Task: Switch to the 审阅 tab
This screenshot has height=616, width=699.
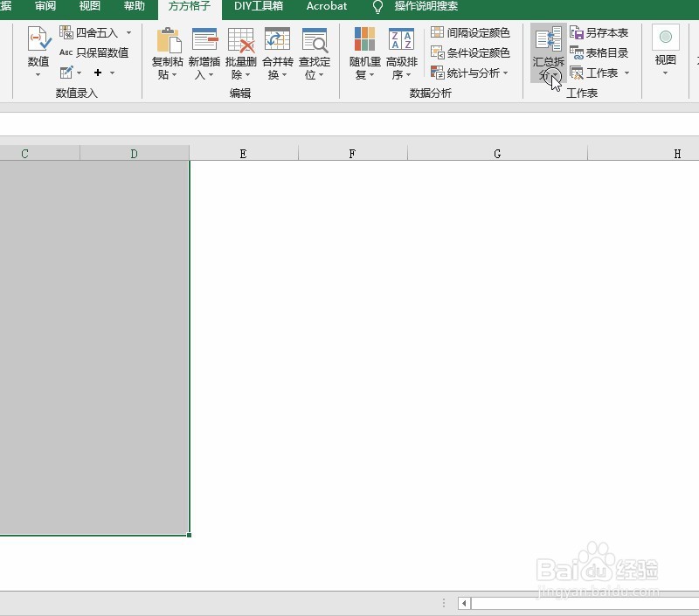Action: pyautogui.click(x=45, y=6)
